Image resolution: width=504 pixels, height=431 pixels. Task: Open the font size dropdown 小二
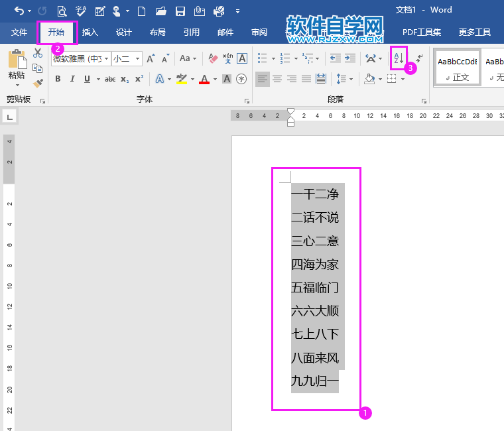(x=127, y=59)
